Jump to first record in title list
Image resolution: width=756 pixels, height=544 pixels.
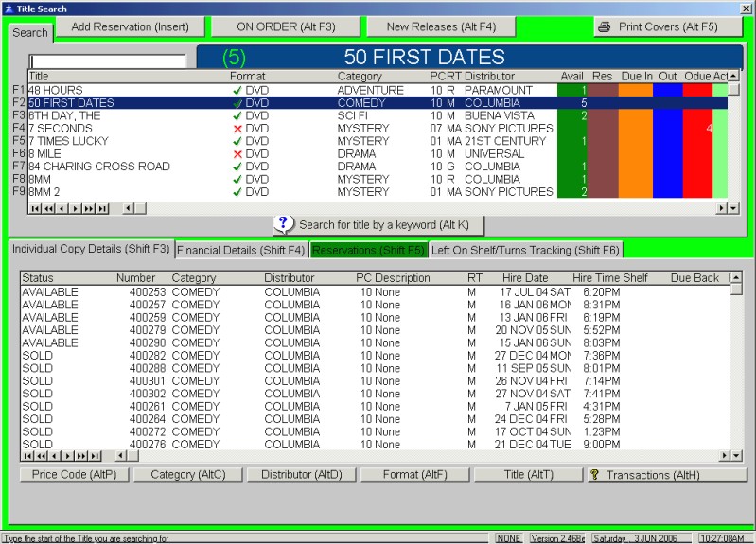click(x=35, y=208)
